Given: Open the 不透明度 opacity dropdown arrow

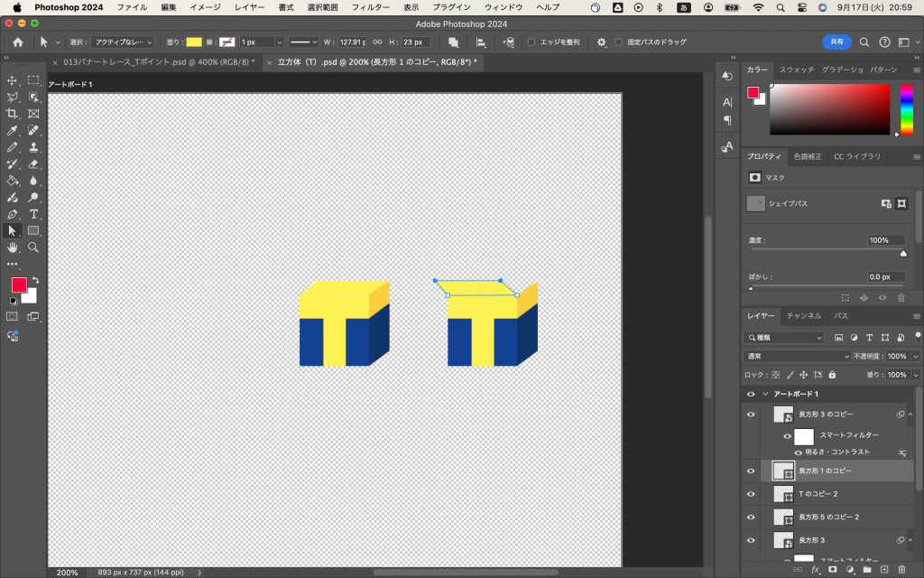Looking at the screenshot, I should [916, 356].
